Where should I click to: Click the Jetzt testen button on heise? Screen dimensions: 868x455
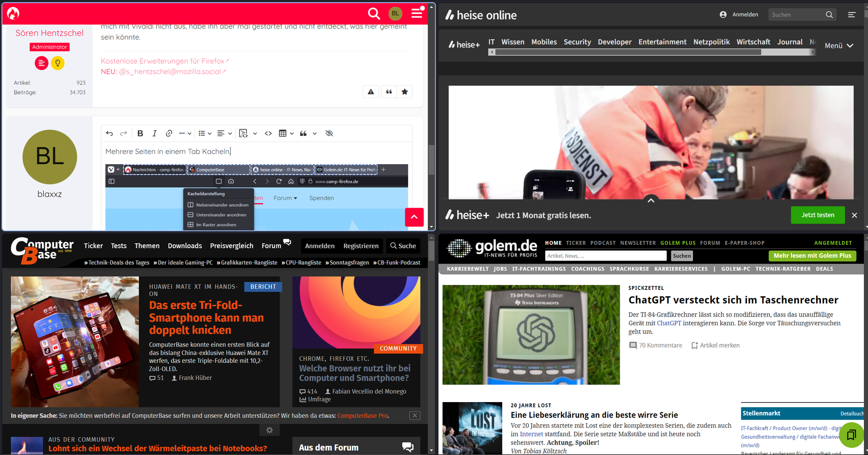818,215
